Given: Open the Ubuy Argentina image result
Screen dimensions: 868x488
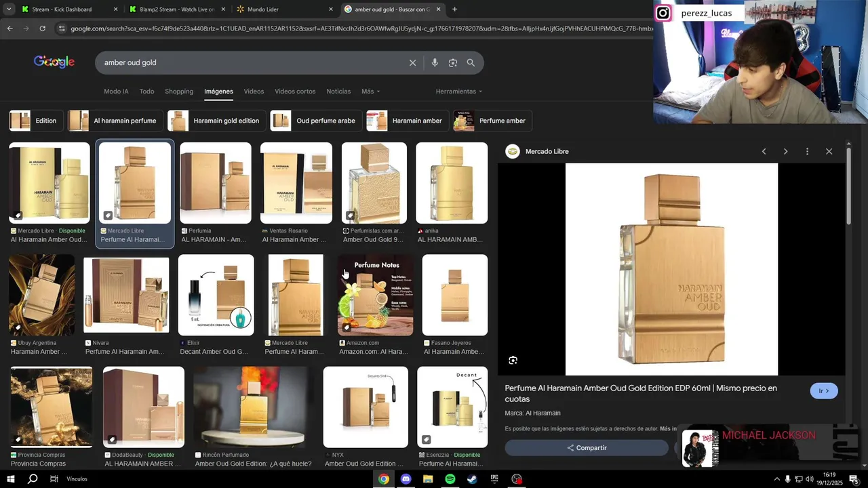Looking at the screenshot, I should pyautogui.click(x=42, y=295).
